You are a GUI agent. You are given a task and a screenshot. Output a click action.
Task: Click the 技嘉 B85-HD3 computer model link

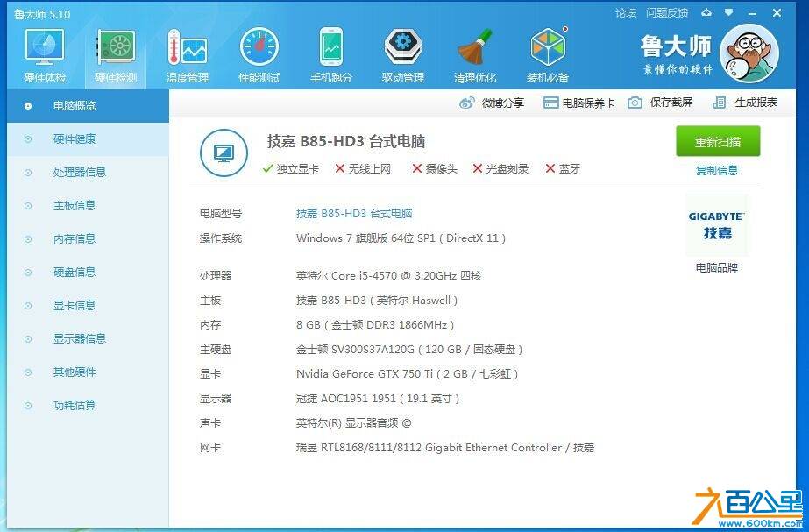[x=354, y=213]
